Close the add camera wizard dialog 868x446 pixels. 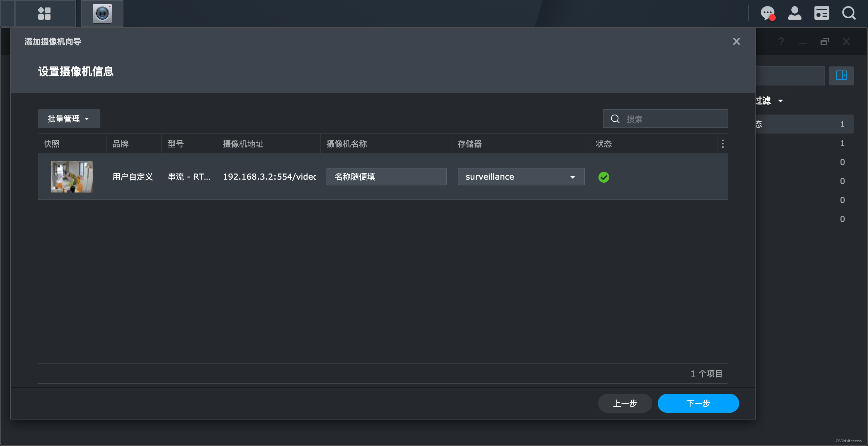click(736, 41)
